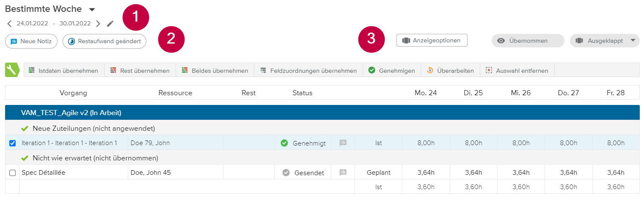
Task: Click Rest übernehmen toolbar item
Action: (140, 71)
